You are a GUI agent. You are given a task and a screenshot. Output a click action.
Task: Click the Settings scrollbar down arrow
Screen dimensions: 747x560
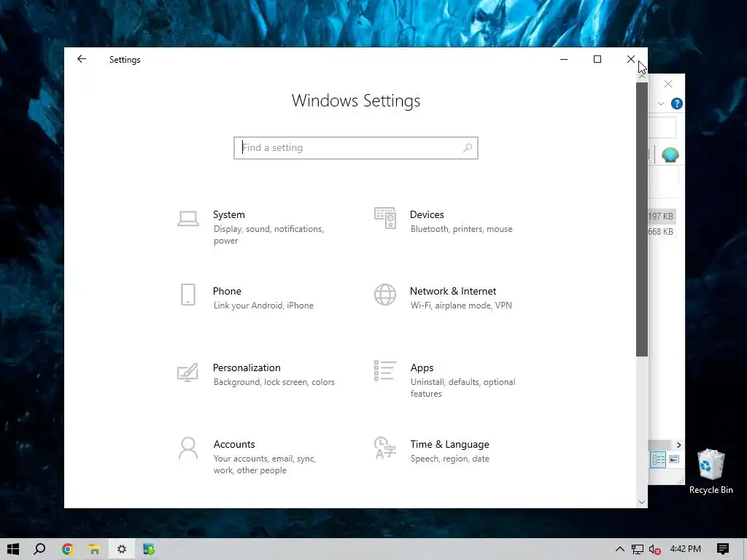[x=642, y=502]
